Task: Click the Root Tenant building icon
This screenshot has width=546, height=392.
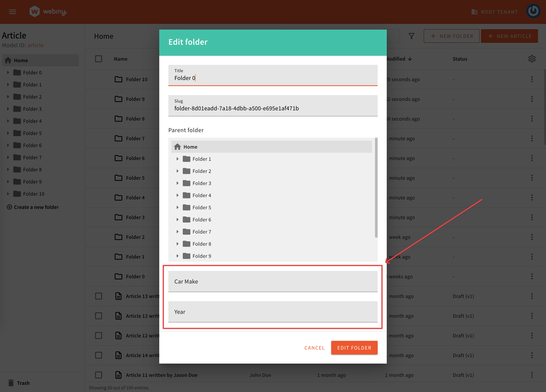Action: coord(474,11)
